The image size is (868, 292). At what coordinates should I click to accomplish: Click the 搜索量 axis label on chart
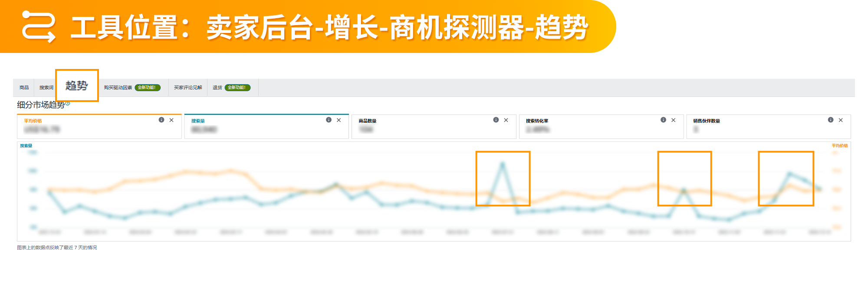click(26, 146)
